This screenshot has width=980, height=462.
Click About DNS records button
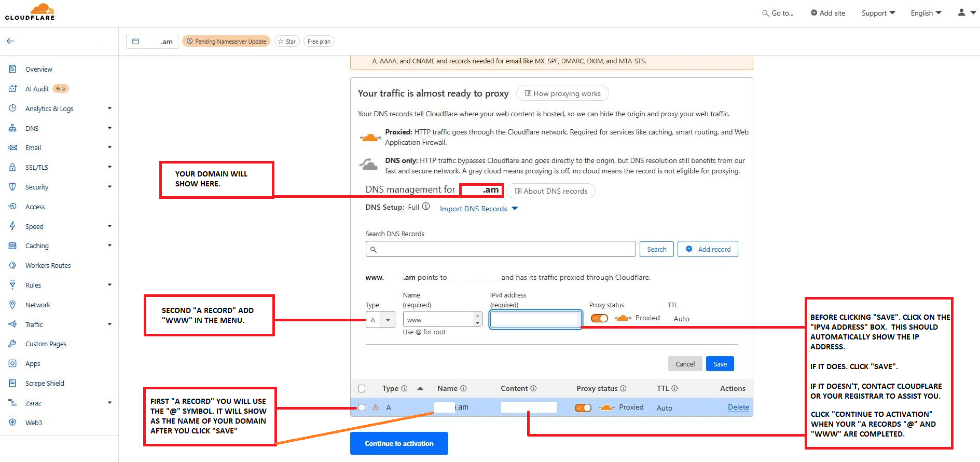[551, 191]
